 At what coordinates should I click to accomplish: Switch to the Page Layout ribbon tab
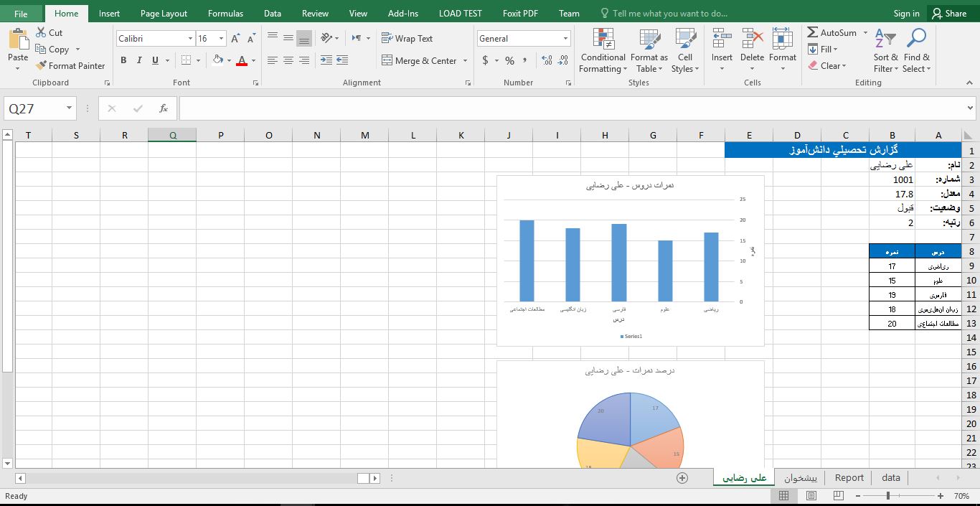point(164,13)
